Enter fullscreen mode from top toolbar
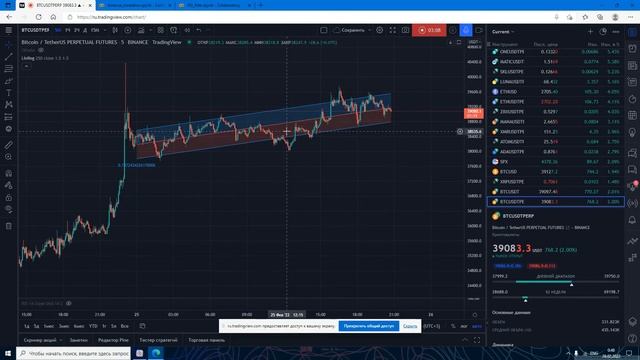640x360 pixels. coord(393,30)
